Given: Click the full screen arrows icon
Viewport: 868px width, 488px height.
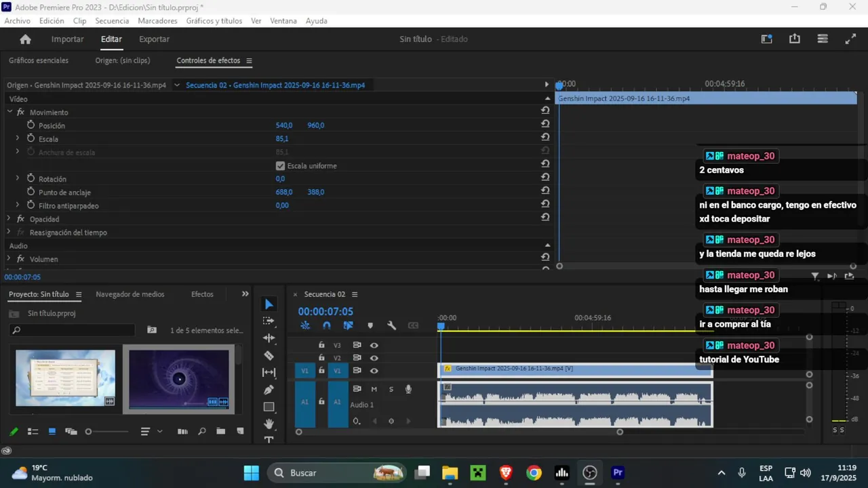Looking at the screenshot, I should point(850,39).
